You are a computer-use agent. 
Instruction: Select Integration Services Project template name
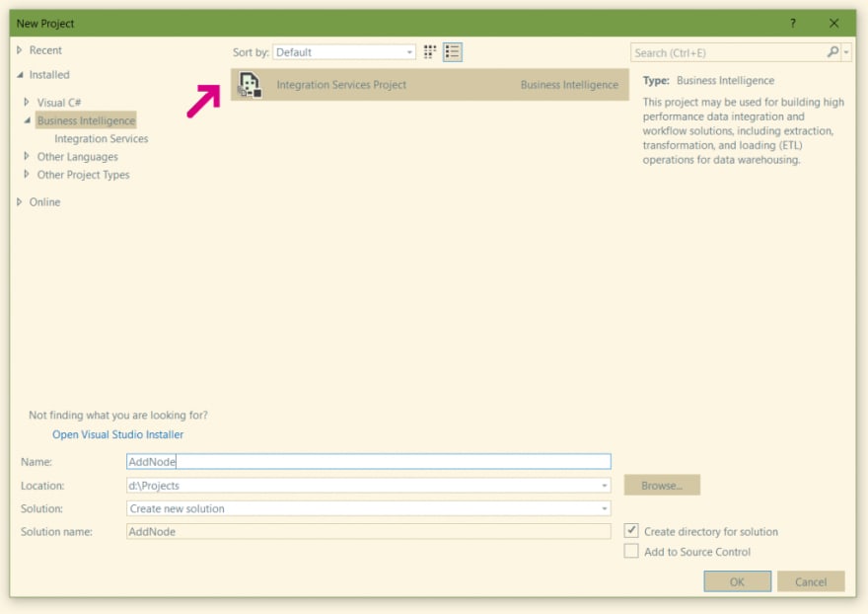[x=341, y=85]
